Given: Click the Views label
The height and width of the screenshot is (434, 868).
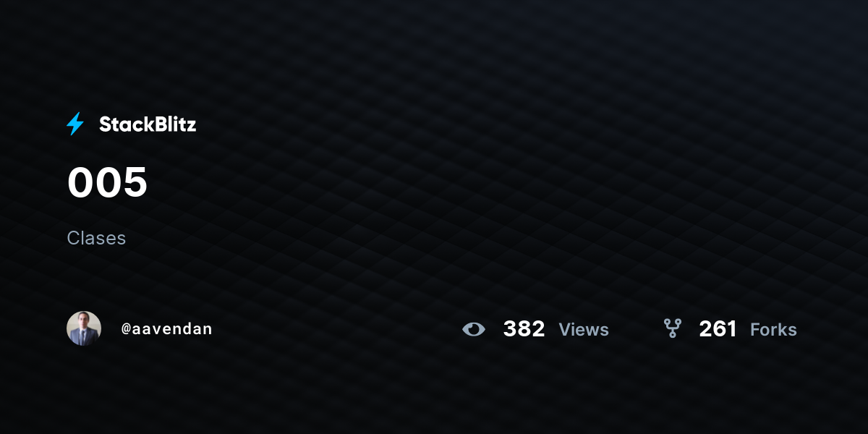Looking at the screenshot, I should (584, 330).
